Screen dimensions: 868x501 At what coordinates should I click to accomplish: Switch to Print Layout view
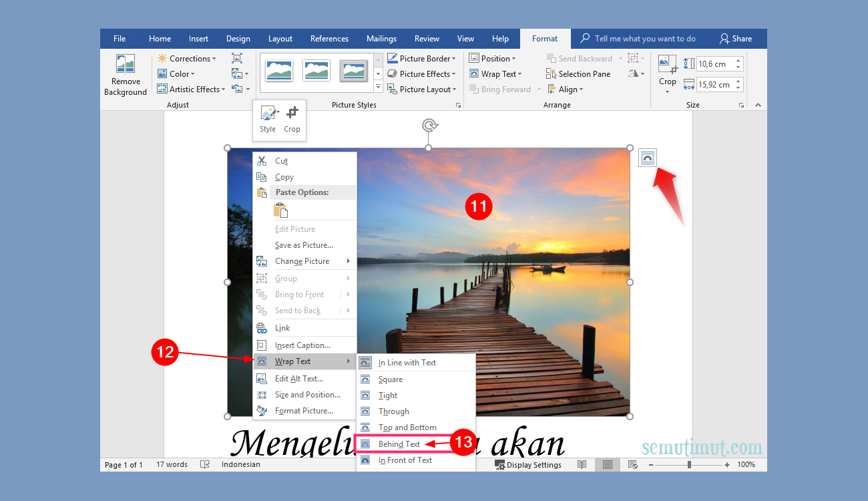[608, 464]
